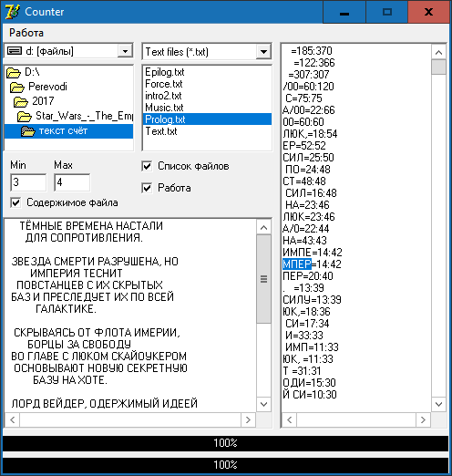Select the Star_Wars_-_The_Emp folder name
Screen dimensions: 452x476
point(84,116)
